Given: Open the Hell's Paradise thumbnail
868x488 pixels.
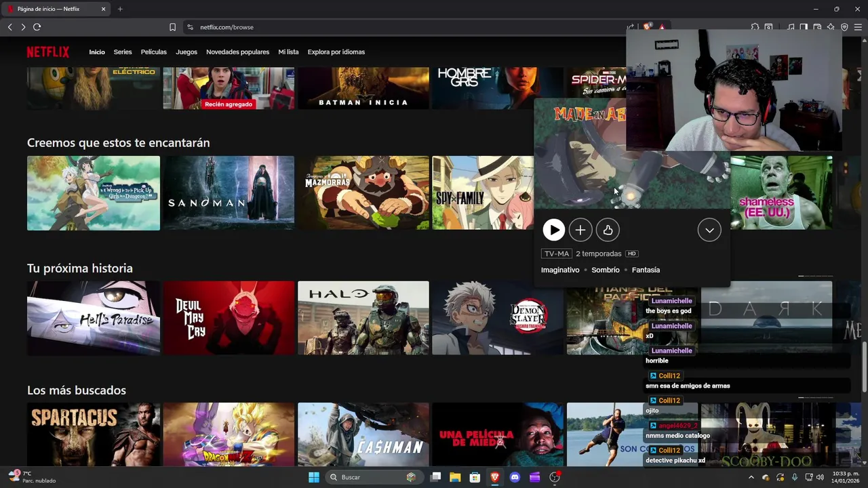Looking at the screenshot, I should [94, 318].
